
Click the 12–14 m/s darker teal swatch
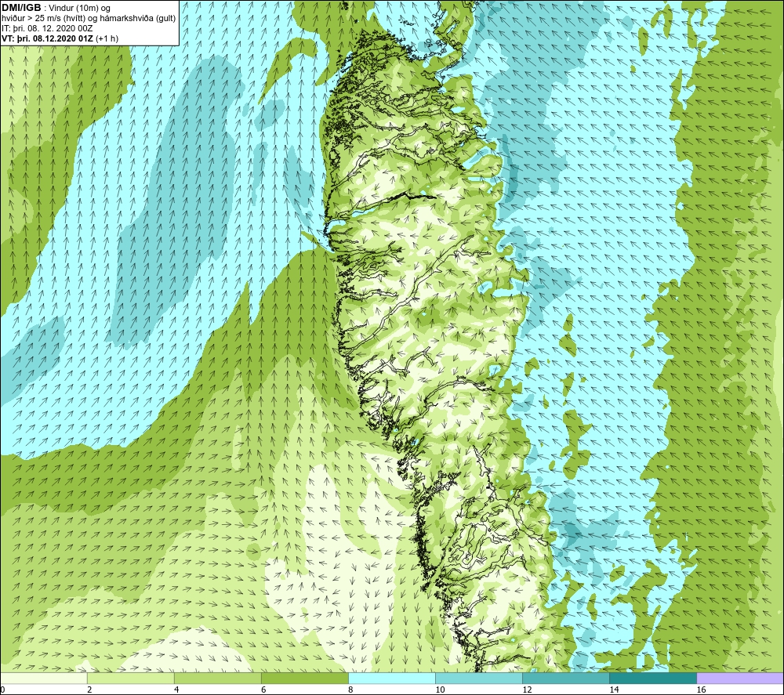[566, 678]
